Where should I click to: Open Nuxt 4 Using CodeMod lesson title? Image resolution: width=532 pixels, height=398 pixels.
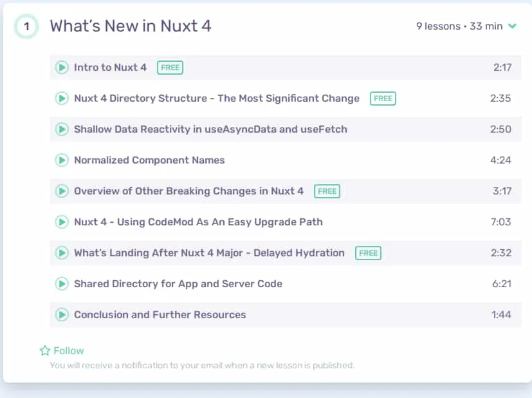tap(199, 222)
